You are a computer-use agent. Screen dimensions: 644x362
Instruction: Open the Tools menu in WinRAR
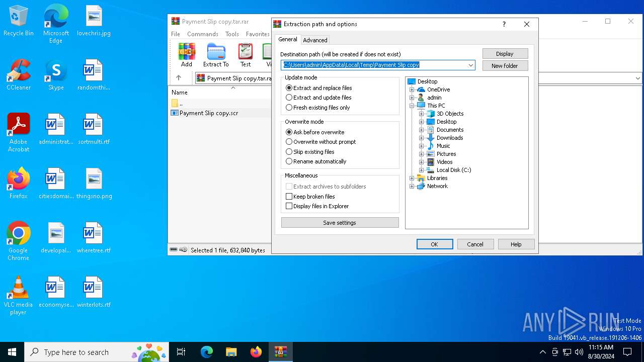[232, 34]
